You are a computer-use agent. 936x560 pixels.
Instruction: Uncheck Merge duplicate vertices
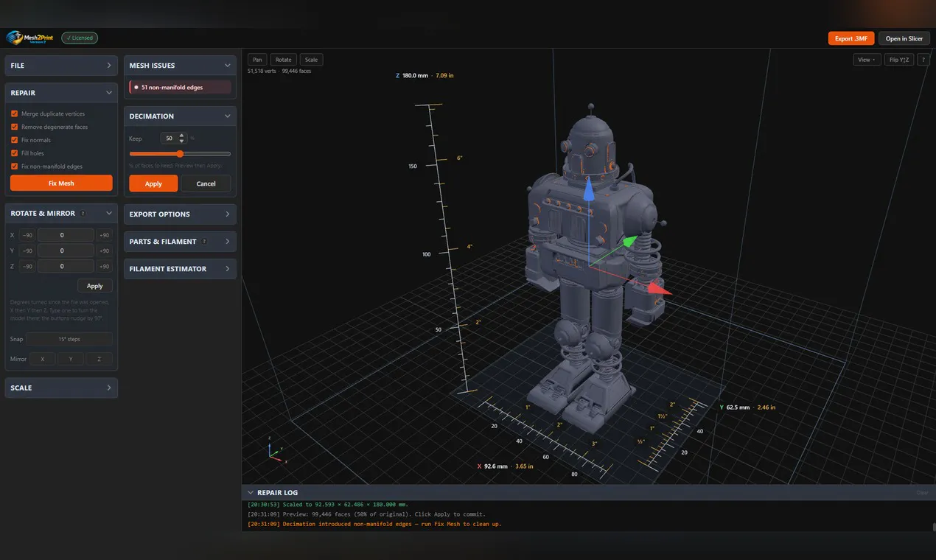[x=15, y=113]
